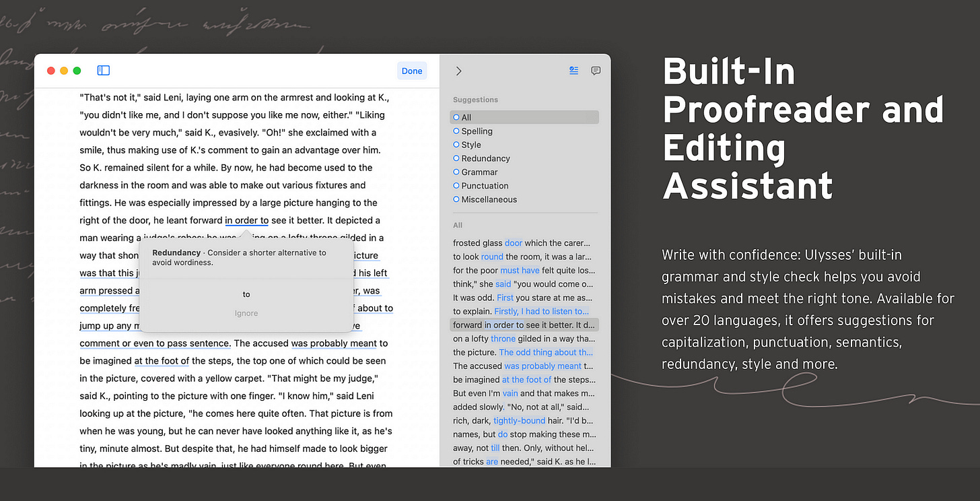Open suggestion "be imagined at the foot of"
The height and width of the screenshot is (501, 980).
click(x=524, y=380)
